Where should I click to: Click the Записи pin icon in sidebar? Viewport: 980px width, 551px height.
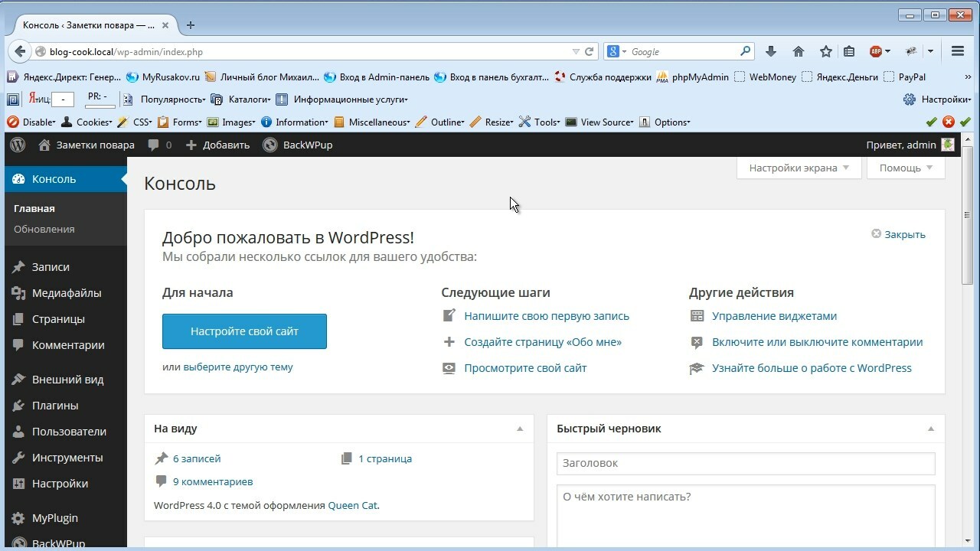(19, 267)
